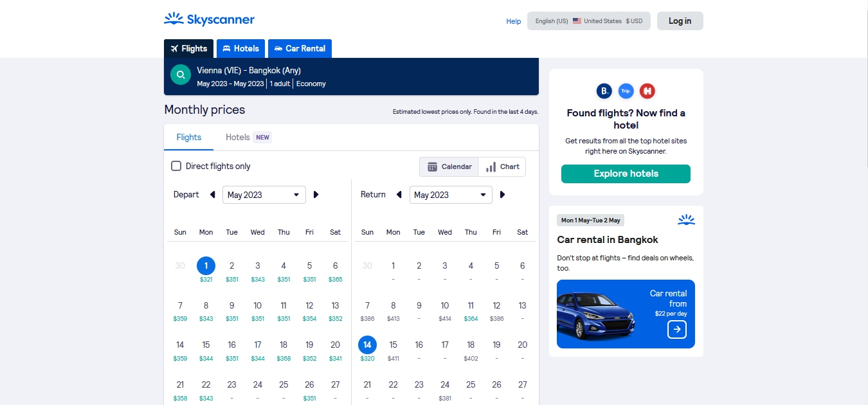Select depart date 3 priced $343
868x405 pixels.
[258, 271]
